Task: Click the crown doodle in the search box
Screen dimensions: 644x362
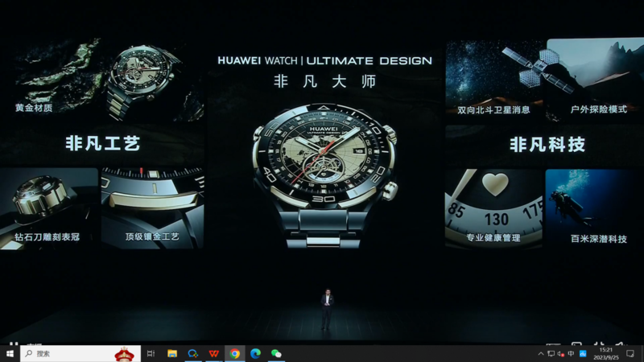Action: pos(124,354)
